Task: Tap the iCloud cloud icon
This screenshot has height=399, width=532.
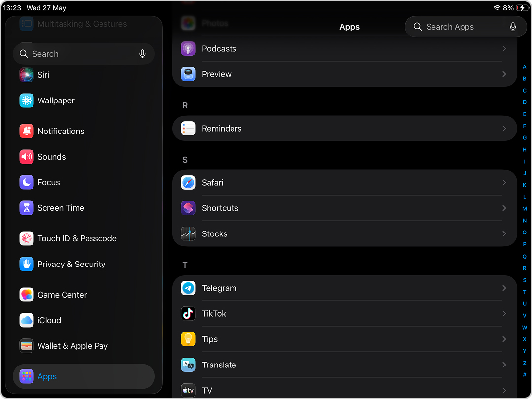Action: click(27, 320)
